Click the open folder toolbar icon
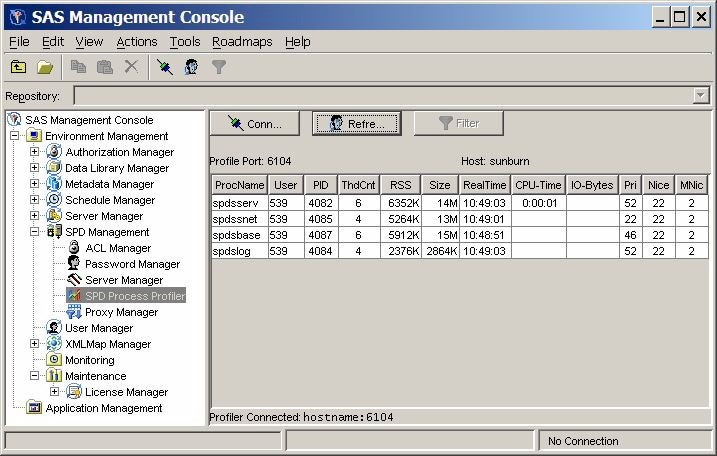This screenshot has height=456, width=717. pyautogui.click(x=45, y=67)
